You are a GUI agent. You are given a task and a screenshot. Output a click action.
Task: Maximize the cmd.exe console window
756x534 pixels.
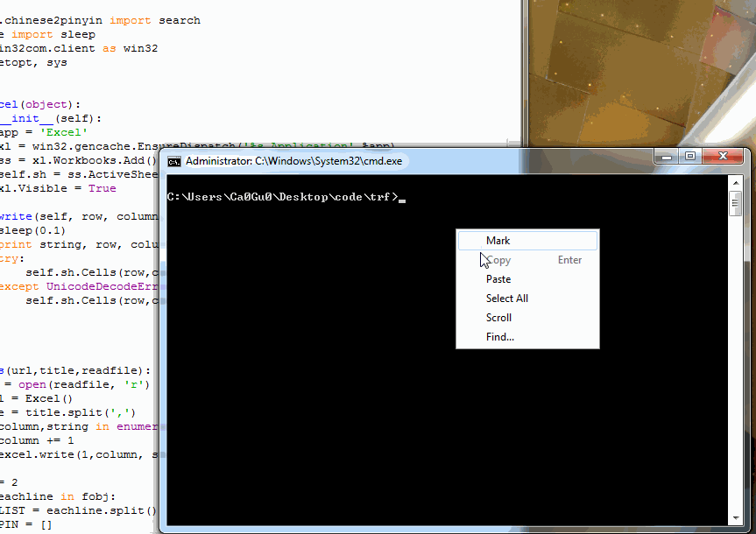pos(690,156)
